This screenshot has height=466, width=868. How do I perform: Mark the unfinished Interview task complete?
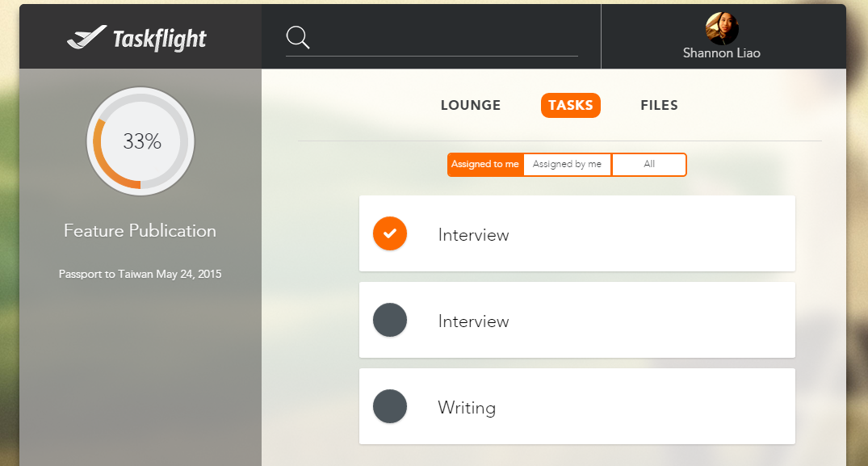390,321
